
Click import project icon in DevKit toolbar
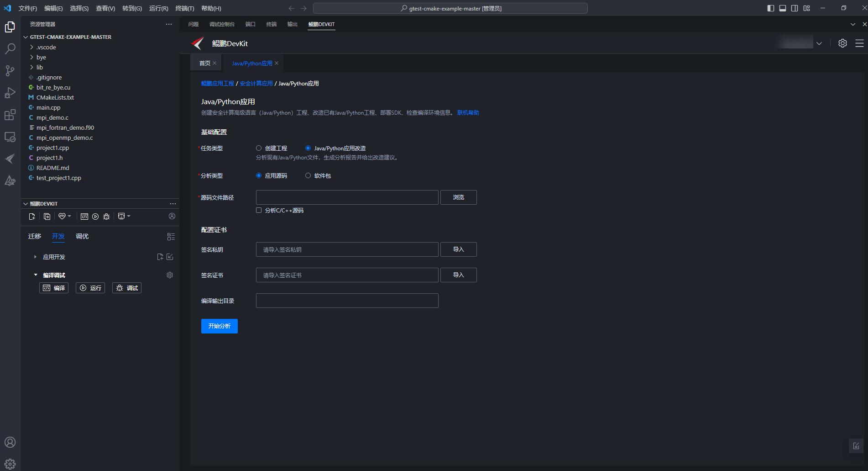(47, 217)
